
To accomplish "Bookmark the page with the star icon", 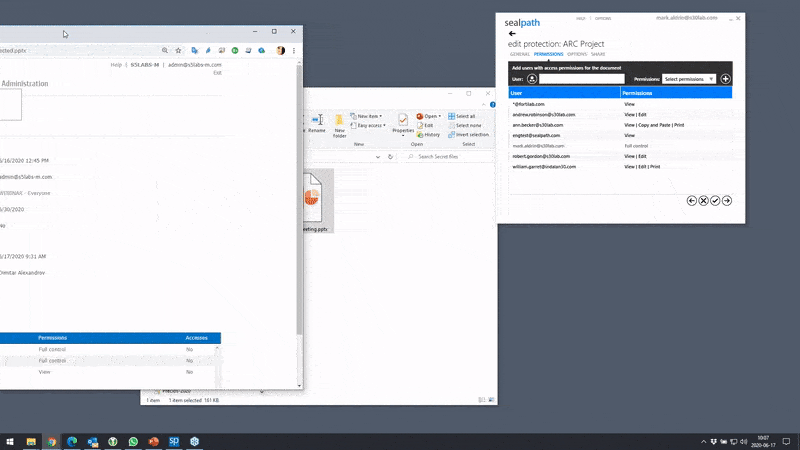I will coord(178,51).
